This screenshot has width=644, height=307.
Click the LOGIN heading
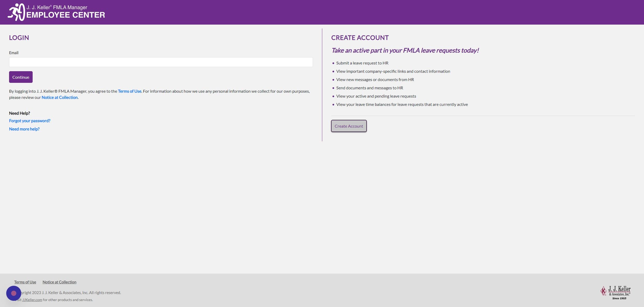pyautogui.click(x=19, y=38)
